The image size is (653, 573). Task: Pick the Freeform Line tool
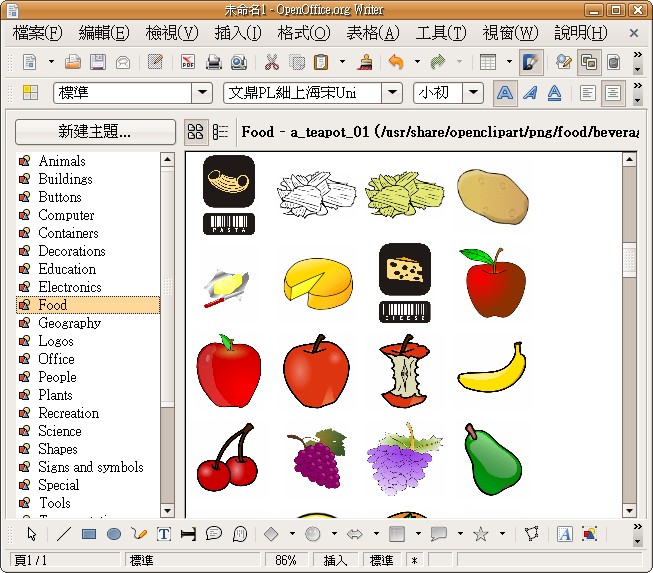(139, 534)
